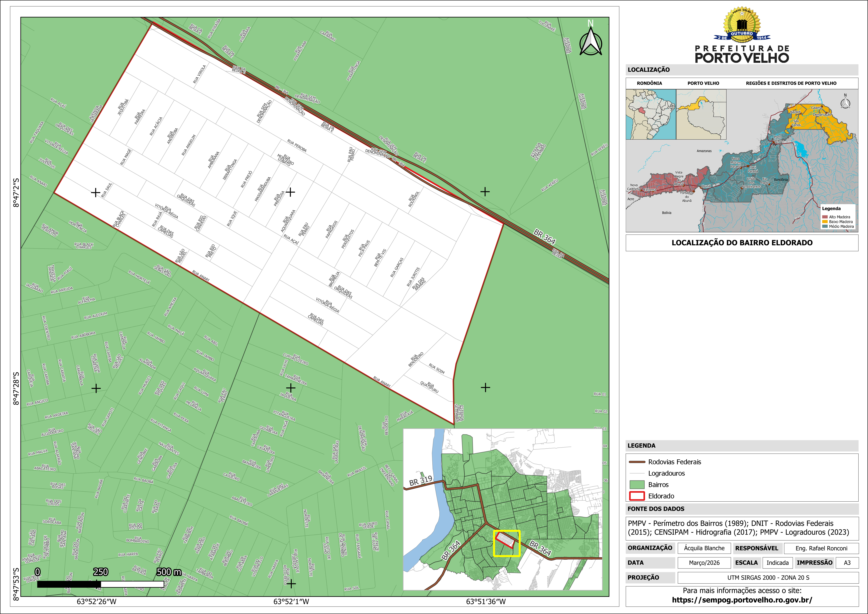Click the red Eldorado legend symbol

click(x=637, y=496)
